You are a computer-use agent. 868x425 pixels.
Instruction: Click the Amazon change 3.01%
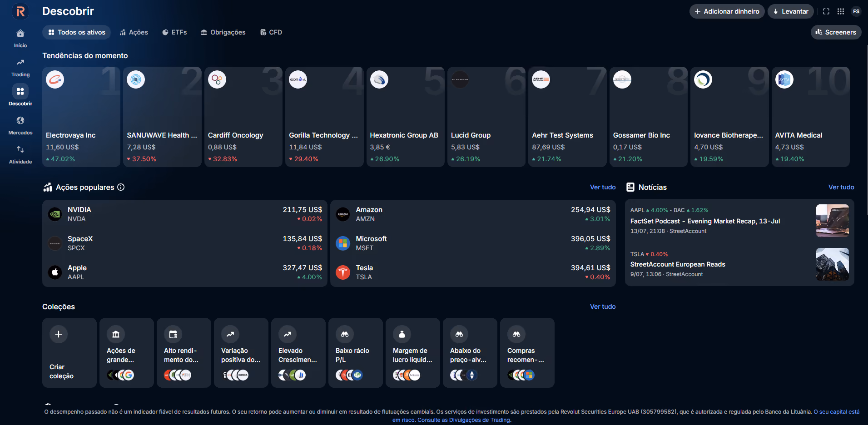point(598,219)
